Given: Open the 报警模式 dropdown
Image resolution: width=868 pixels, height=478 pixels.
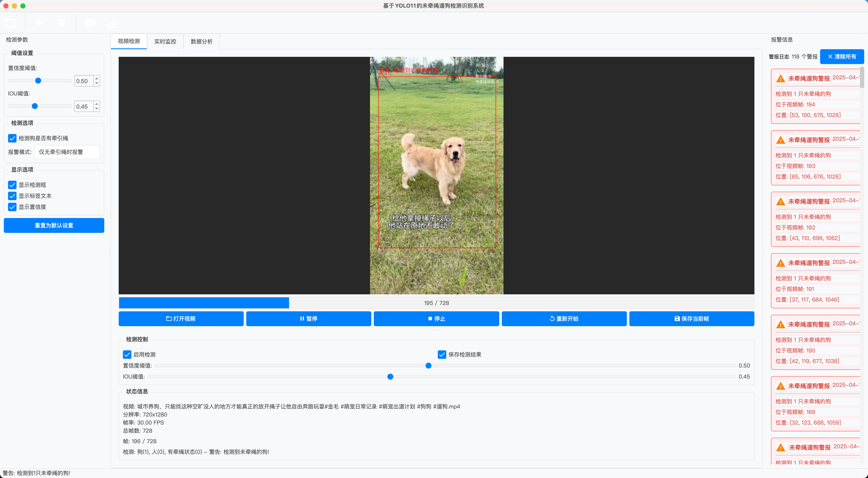Looking at the screenshot, I should click(x=67, y=152).
